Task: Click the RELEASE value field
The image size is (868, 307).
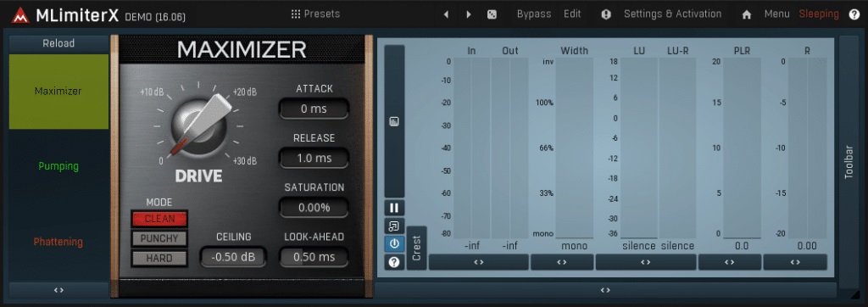Action: pyautogui.click(x=314, y=158)
